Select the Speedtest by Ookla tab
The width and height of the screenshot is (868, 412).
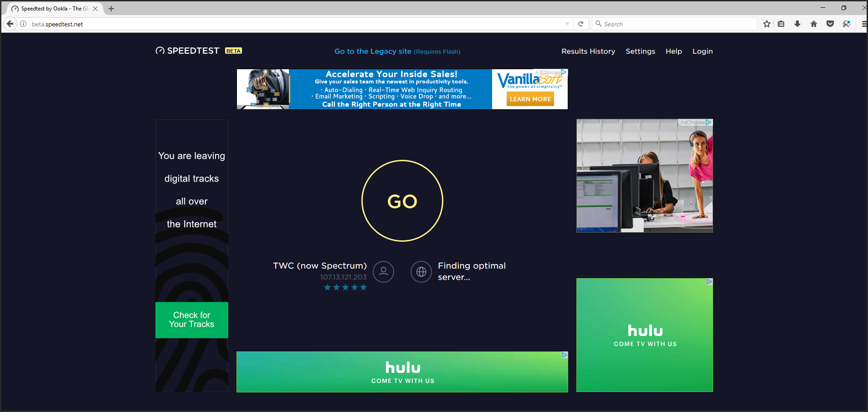[55, 9]
